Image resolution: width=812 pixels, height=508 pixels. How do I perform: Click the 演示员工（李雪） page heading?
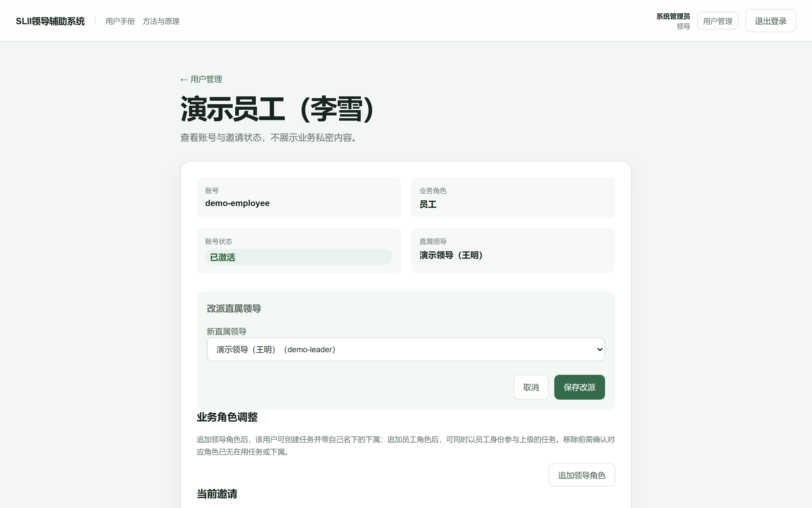[277, 109]
